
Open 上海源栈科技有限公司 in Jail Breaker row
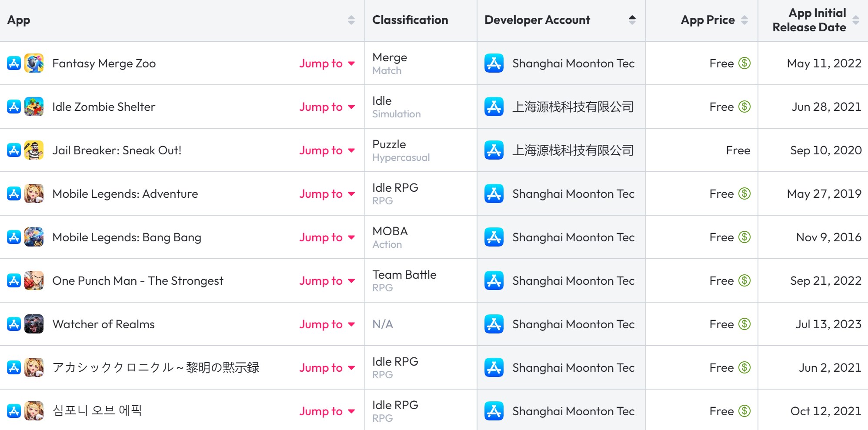tap(573, 150)
